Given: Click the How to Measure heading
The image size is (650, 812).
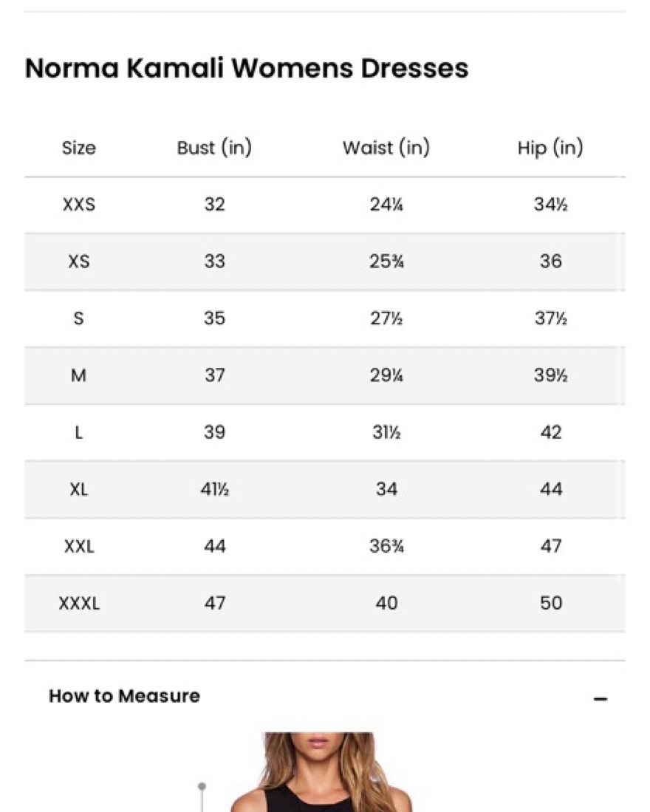Looking at the screenshot, I should pyautogui.click(x=124, y=695).
